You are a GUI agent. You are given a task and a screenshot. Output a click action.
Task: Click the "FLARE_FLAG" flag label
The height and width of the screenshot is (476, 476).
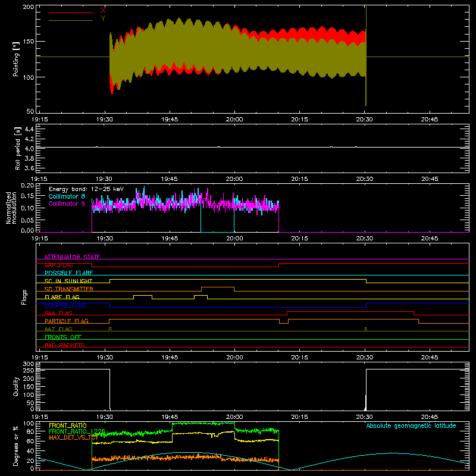(x=62, y=297)
